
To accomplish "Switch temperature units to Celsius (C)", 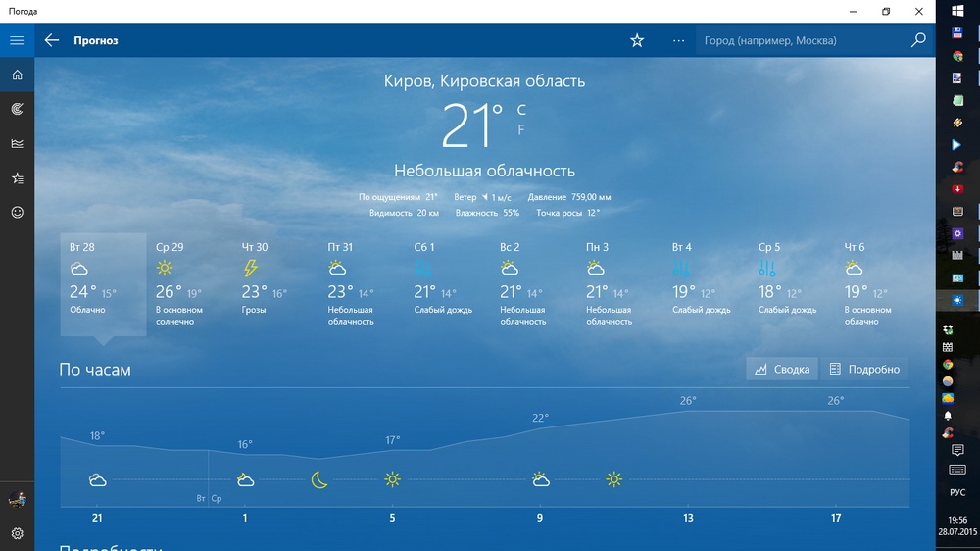I will coord(521,110).
